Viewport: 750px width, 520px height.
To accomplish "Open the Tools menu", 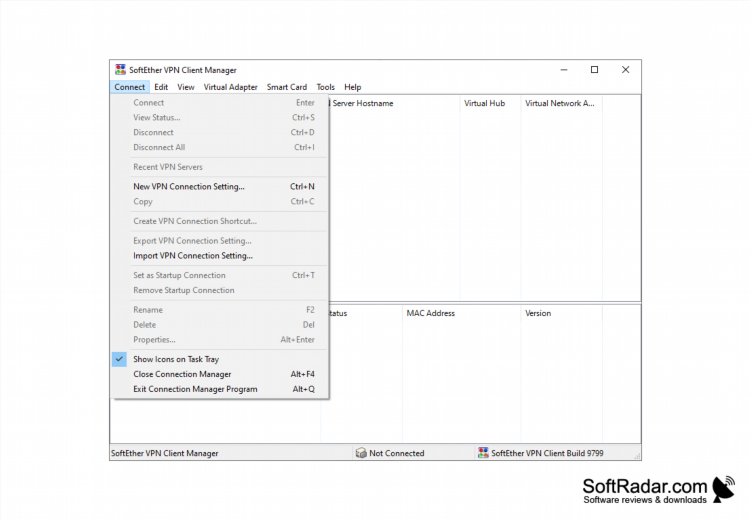I will 325,87.
